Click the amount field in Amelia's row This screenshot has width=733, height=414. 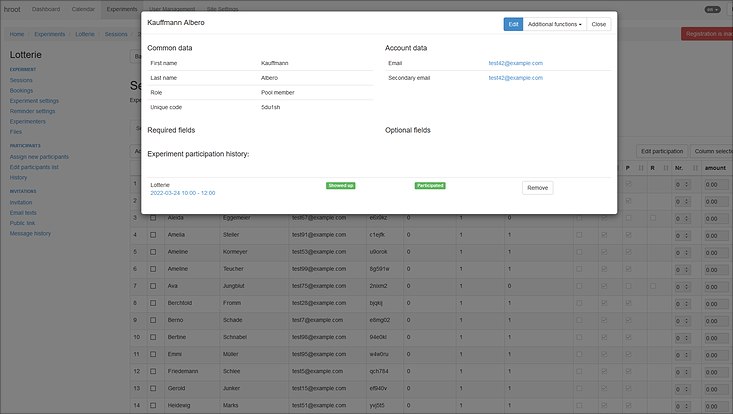pyautogui.click(x=716, y=234)
